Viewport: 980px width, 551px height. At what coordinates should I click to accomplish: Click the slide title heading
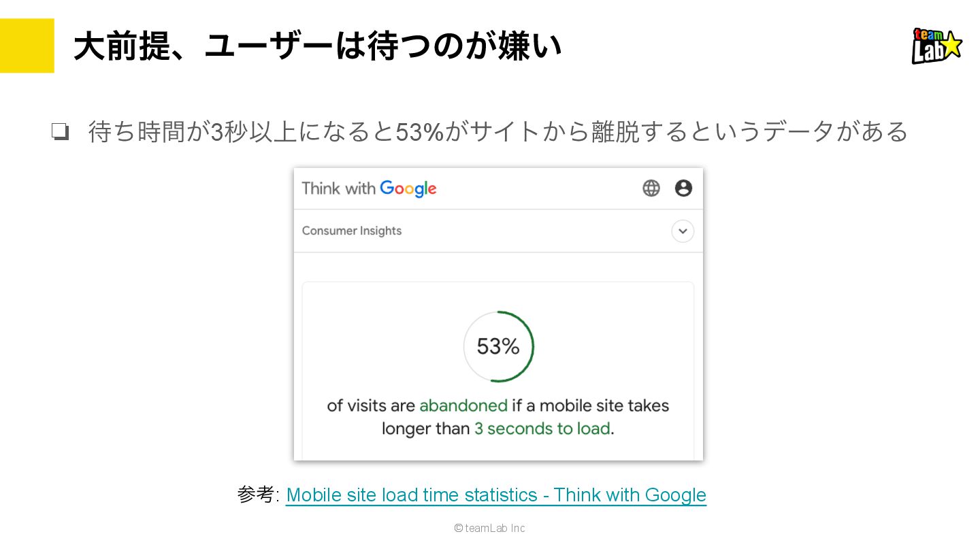[318, 46]
